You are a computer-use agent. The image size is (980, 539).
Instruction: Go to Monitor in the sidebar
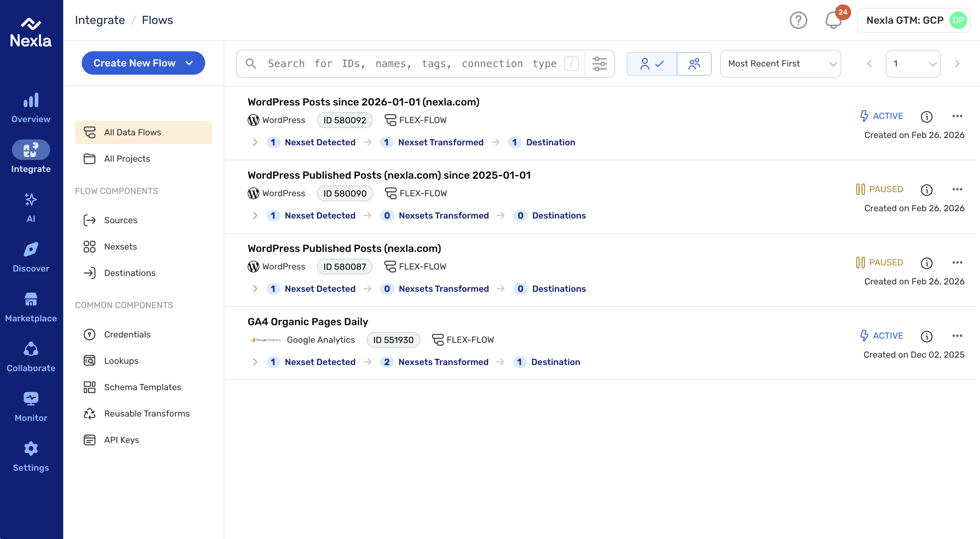(x=31, y=407)
